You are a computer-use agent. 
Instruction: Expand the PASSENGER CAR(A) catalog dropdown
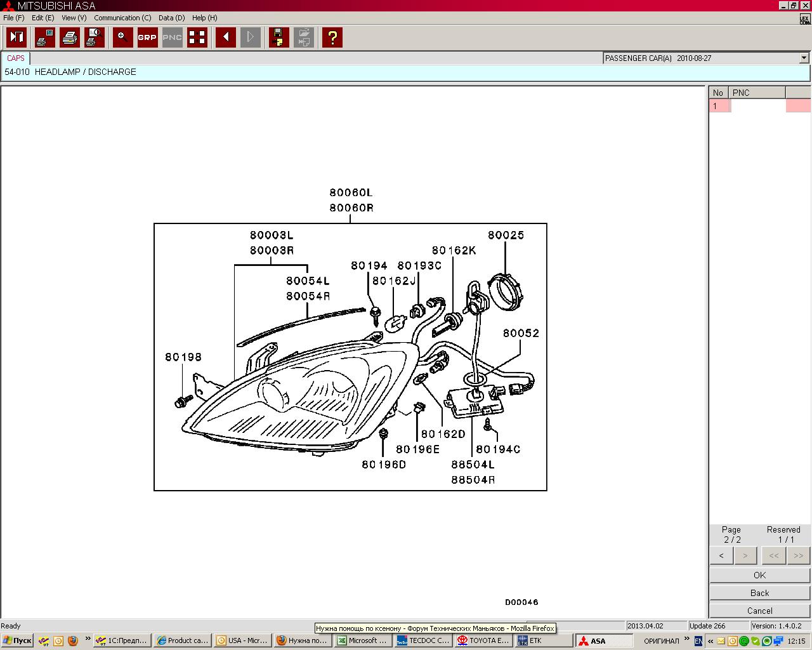click(x=804, y=58)
